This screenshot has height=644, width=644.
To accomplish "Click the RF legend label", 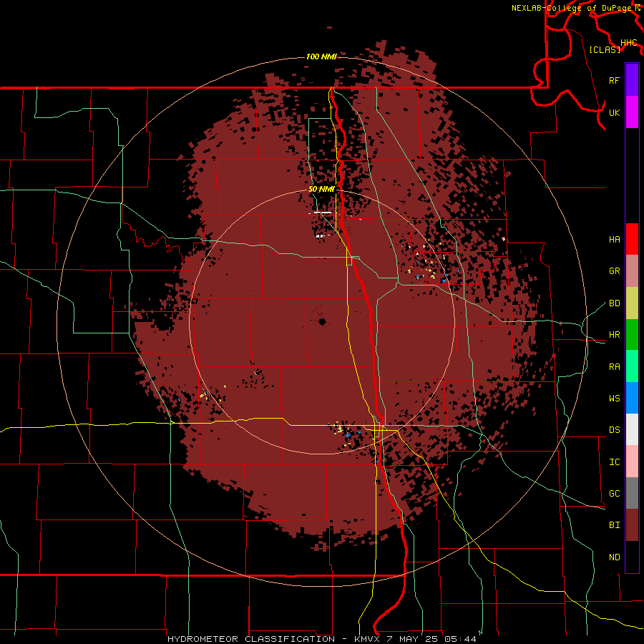I will [x=614, y=80].
